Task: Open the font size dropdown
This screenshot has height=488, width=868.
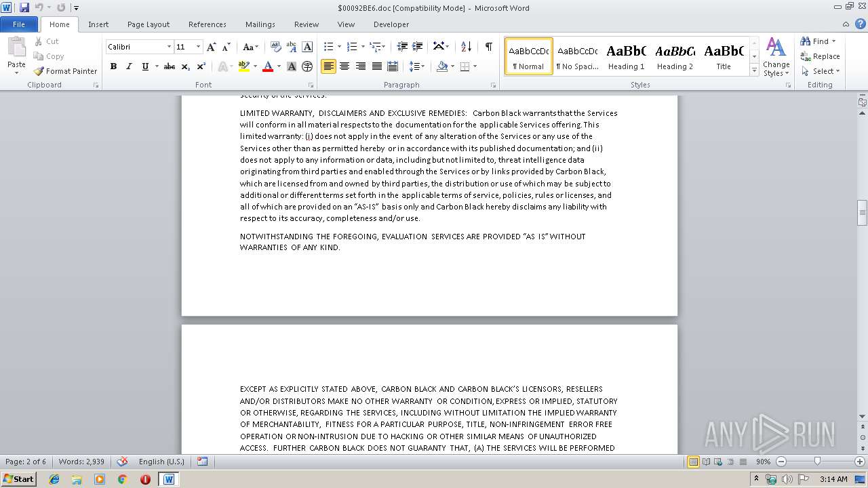Action: click(x=198, y=47)
